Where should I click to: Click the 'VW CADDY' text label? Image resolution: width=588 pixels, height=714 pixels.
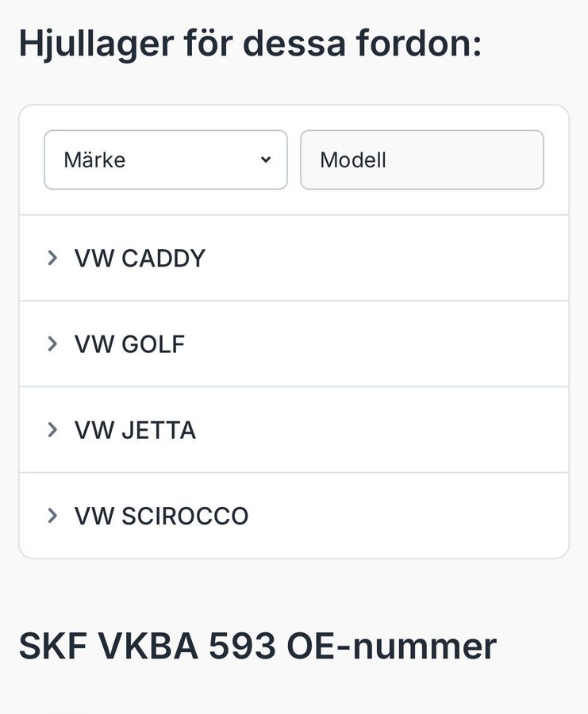[140, 259]
